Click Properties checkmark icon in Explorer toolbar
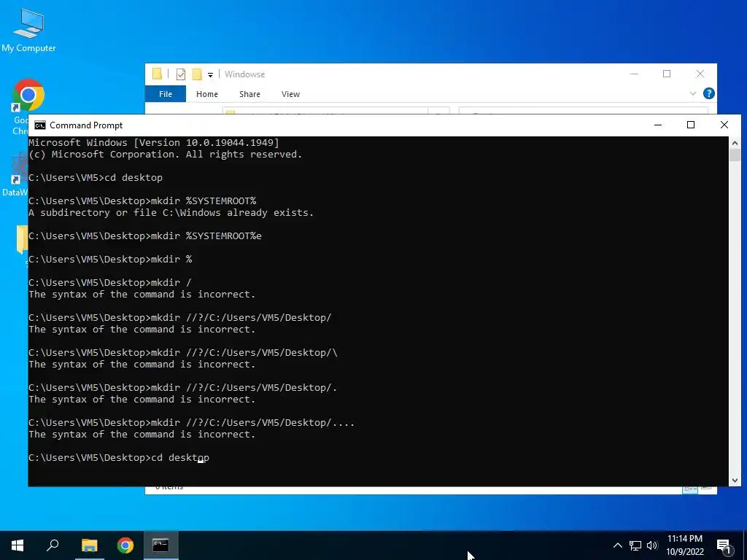 pyautogui.click(x=181, y=74)
